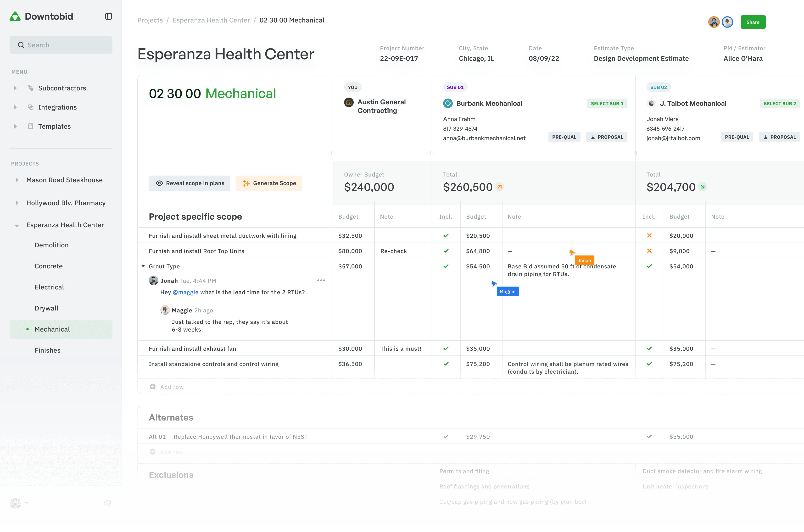
Task: Click the red X for Roof Top Units exclusion
Action: click(x=649, y=251)
